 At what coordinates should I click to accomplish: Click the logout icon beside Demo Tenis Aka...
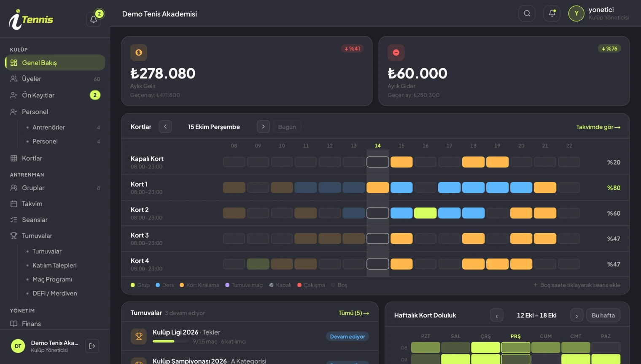click(x=92, y=346)
